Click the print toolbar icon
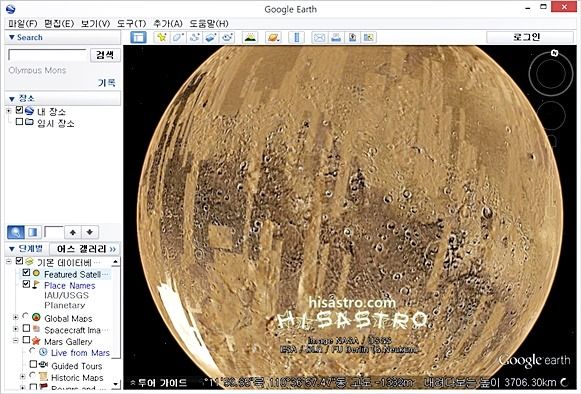This screenshot has height=394, width=581. [x=336, y=37]
